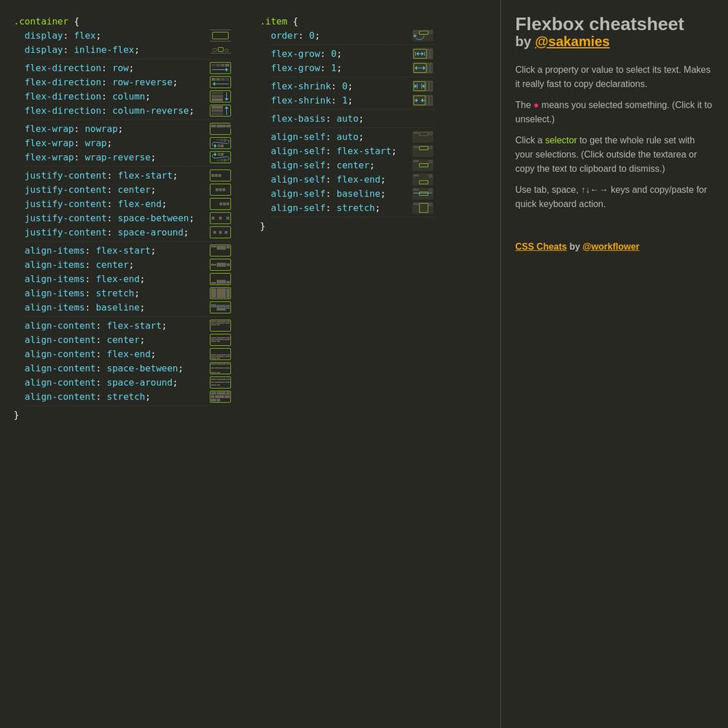Click the justify-content: flex-start diagram icon
Viewport: 728px width, 728px height.
220,175
